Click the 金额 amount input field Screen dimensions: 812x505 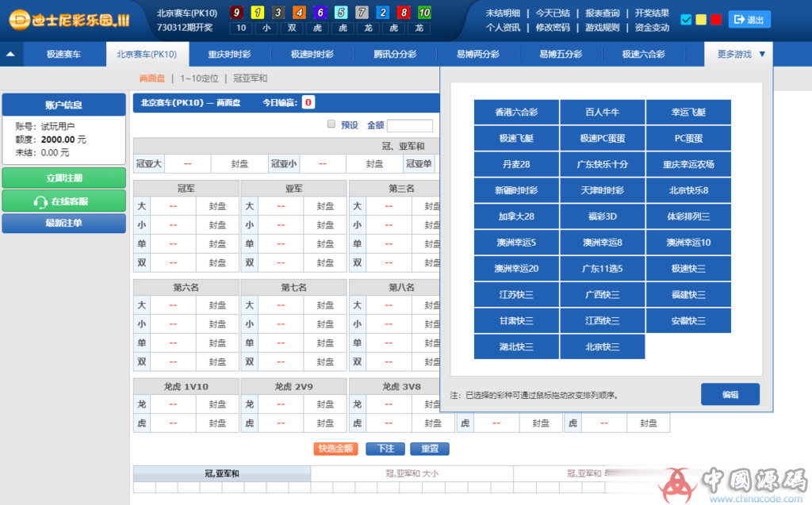[410, 125]
